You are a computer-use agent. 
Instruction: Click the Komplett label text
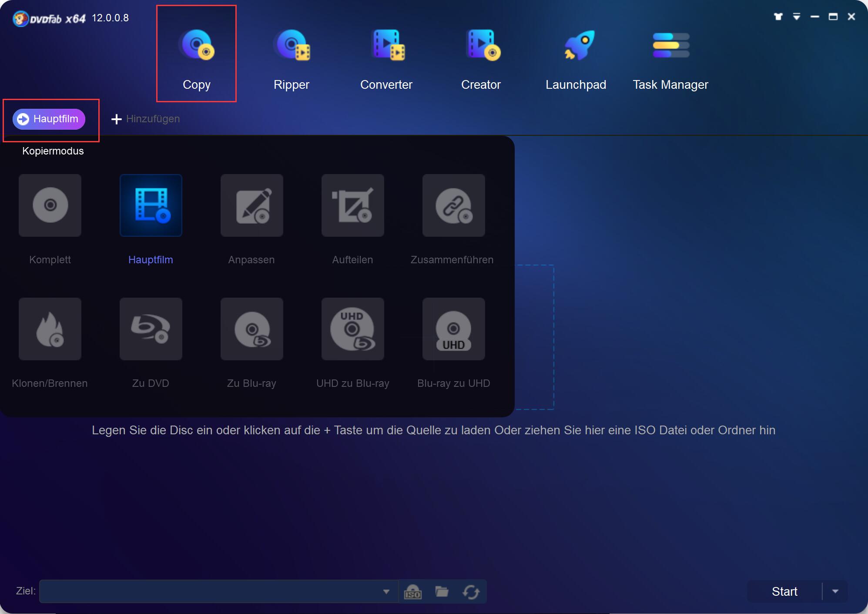[x=50, y=260]
